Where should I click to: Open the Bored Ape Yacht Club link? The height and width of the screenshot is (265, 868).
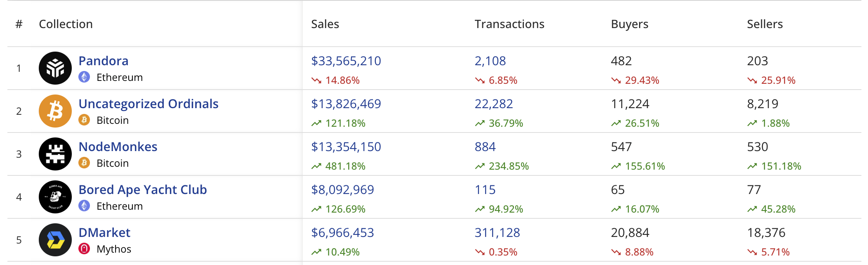pyautogui.click(x=143, y=189)
